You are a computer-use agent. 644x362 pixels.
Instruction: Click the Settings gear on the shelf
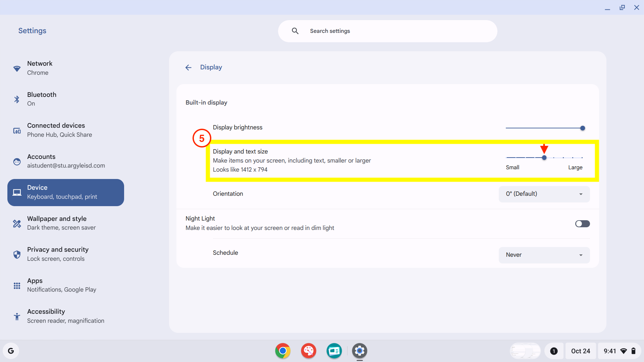[360, 351]
